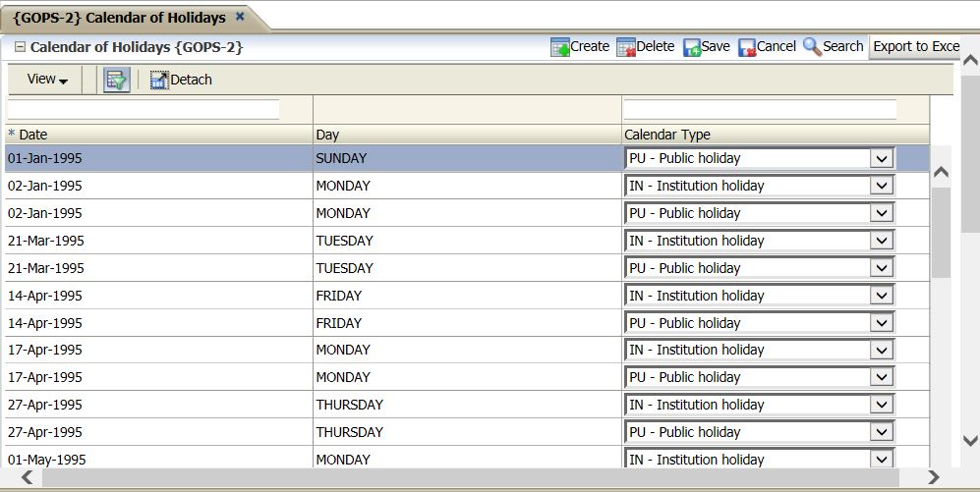Click the Delete record icon

[626, 47]
